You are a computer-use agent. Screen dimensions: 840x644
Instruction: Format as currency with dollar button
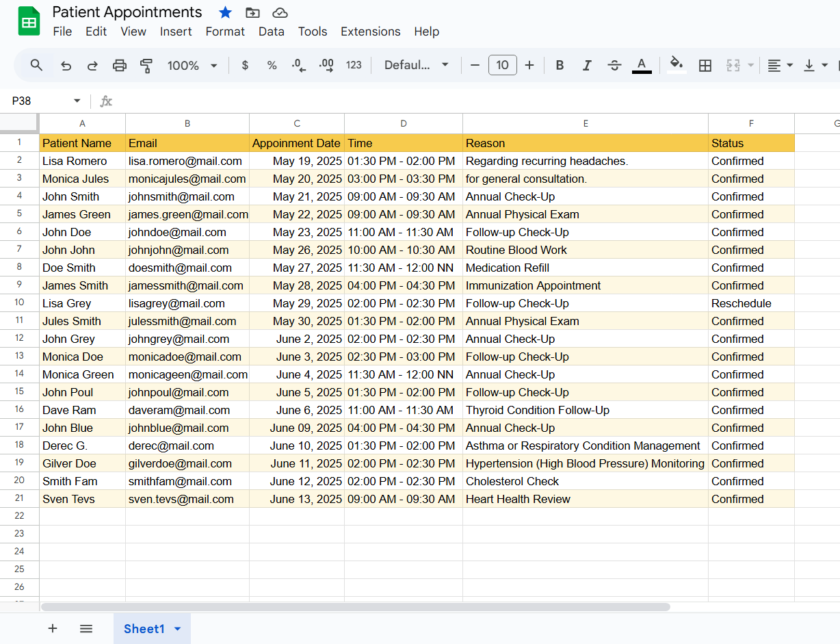pyautogui.click(x=245, y=66)
